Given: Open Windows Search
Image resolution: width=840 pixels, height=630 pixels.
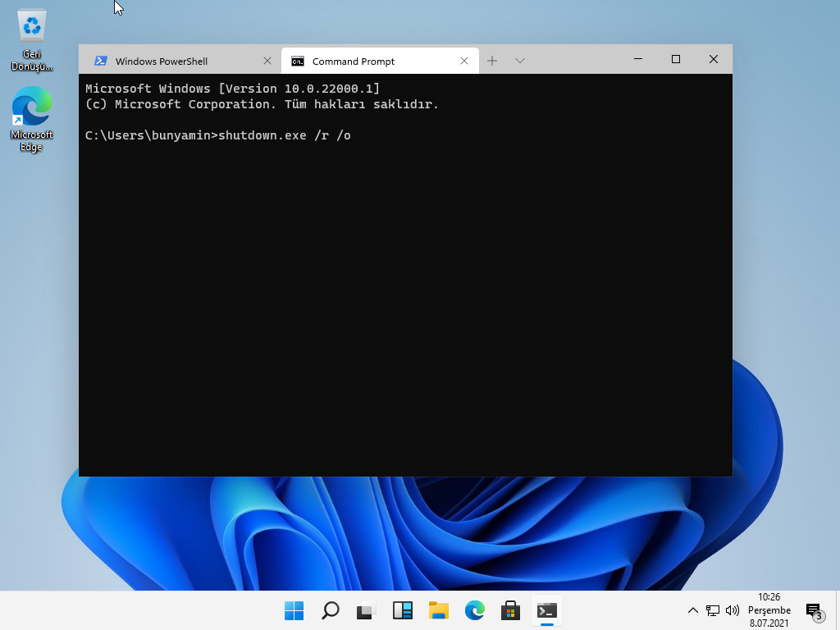Looking at the screenshot, I should tap(330, 610).
